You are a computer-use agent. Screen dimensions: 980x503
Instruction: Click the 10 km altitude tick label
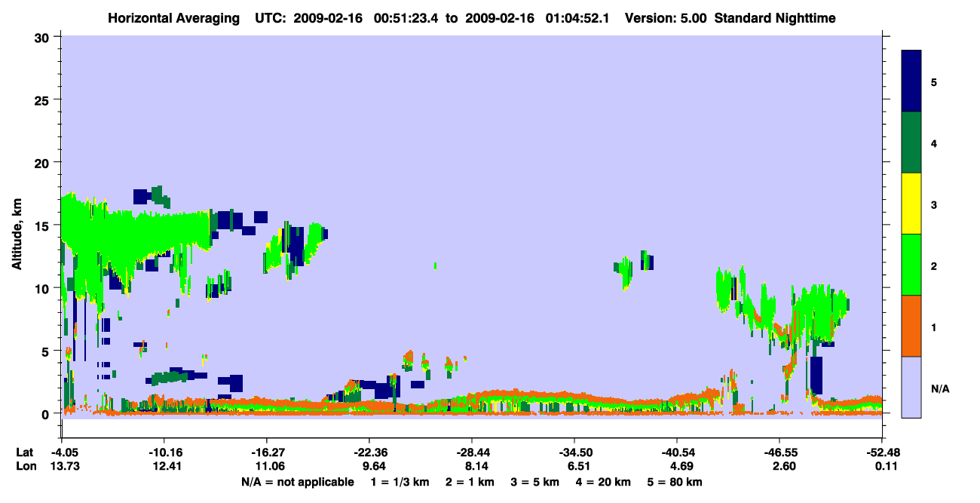point(43,288)
